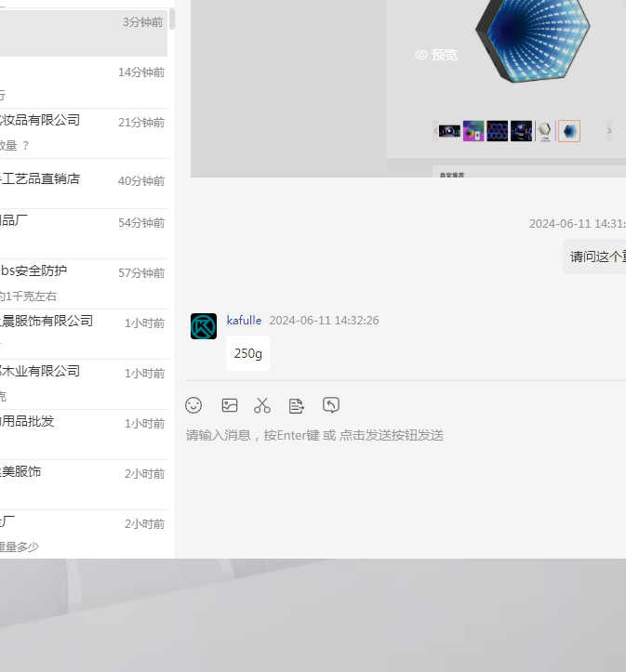626x672 pixels.
Task: Click the 250g message bubble
Action: (x=248, y=353)
